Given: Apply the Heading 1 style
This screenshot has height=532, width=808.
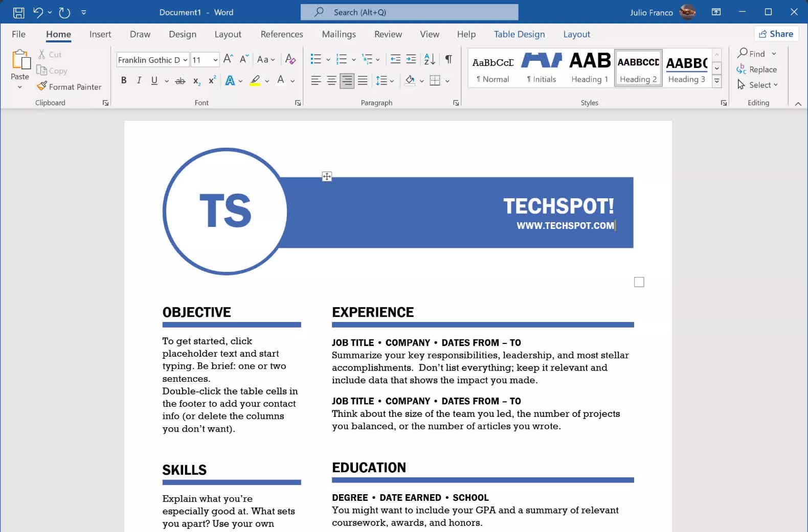Looking at the screenshot, I should pos(590,68).
